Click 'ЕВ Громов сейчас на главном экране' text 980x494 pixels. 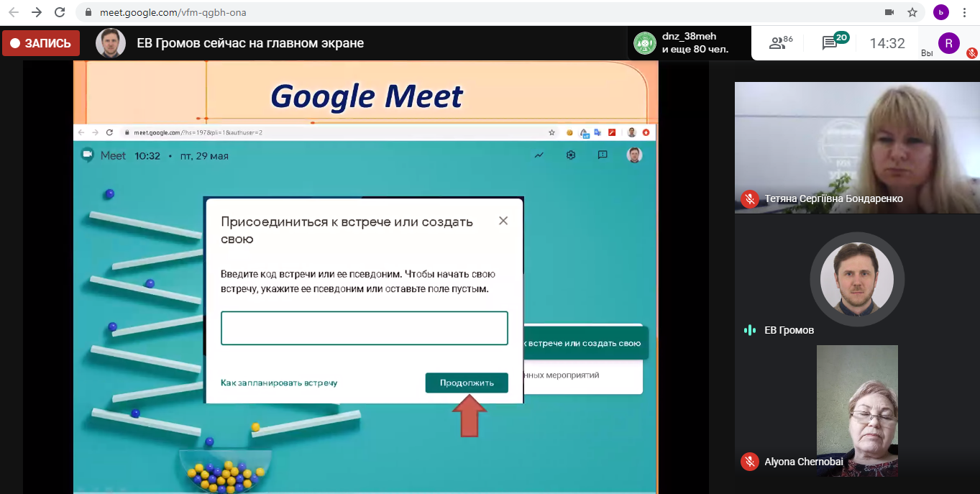click(250, 43)
